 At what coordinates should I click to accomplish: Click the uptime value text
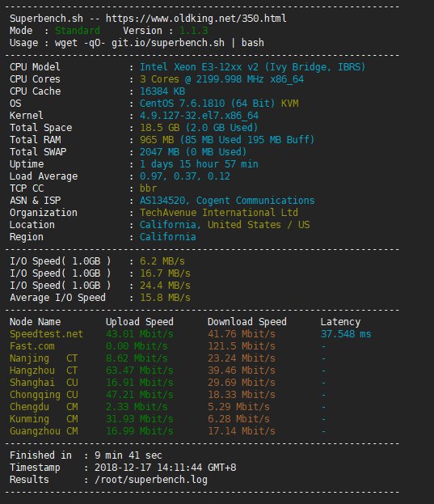(199, 164)
